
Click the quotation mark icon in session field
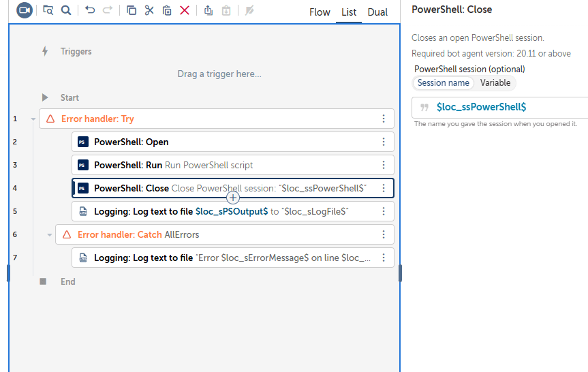tap(424, 108)
